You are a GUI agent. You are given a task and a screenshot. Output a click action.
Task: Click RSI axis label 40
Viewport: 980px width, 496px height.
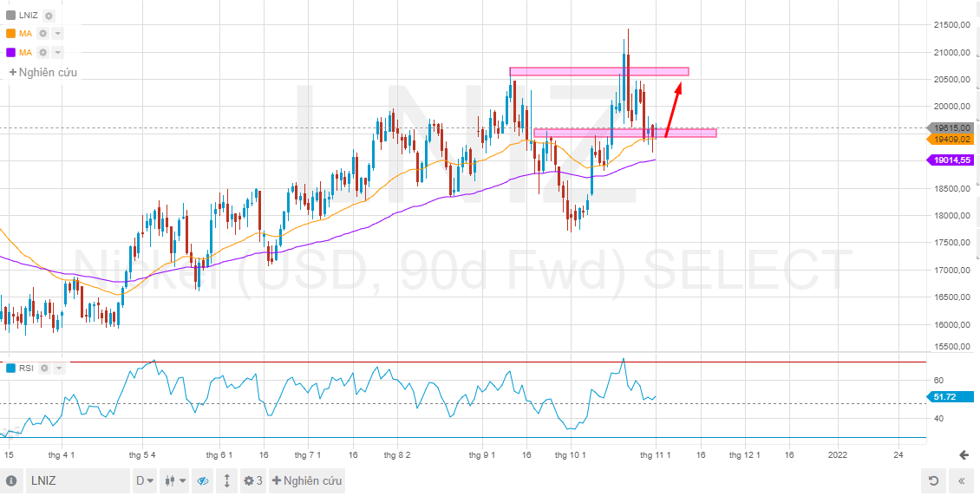point(938,419)
